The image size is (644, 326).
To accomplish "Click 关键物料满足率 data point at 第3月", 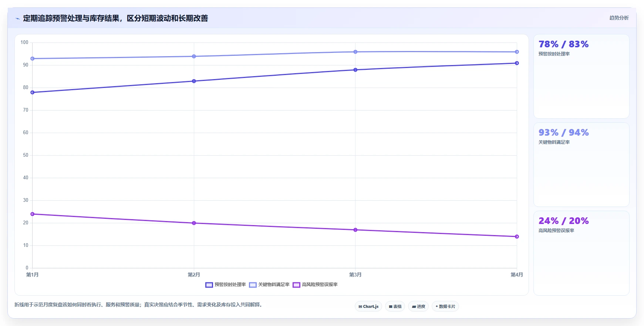I will 355,52.
